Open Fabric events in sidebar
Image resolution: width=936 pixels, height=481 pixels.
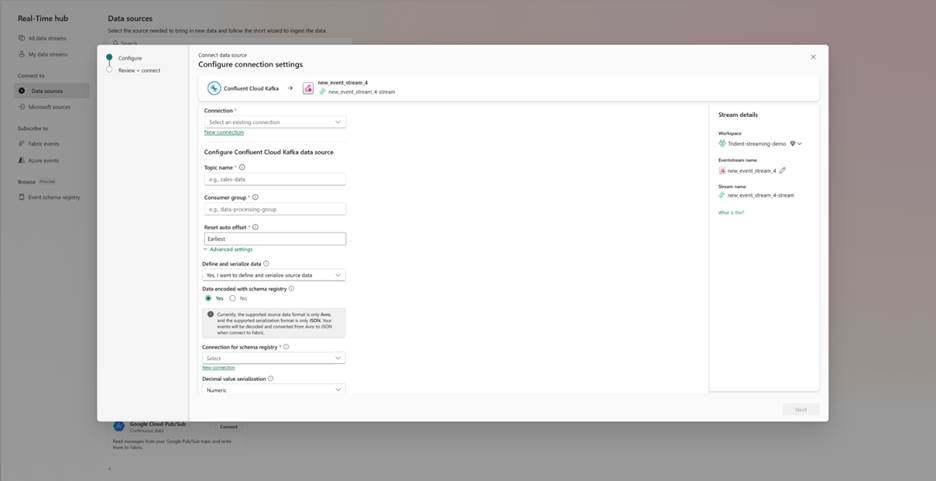(x=44, y=143)
